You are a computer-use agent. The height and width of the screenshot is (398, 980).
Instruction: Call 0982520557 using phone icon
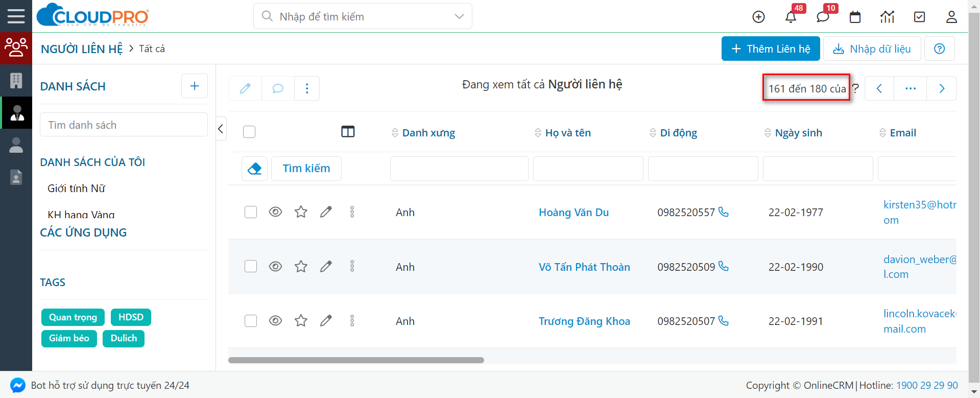click(723, 212)
